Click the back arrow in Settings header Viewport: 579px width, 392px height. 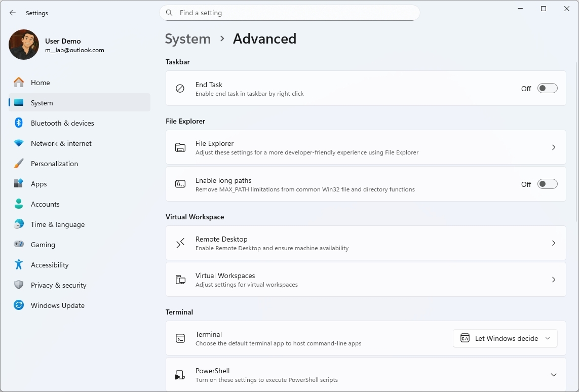(x=13, y=13)
